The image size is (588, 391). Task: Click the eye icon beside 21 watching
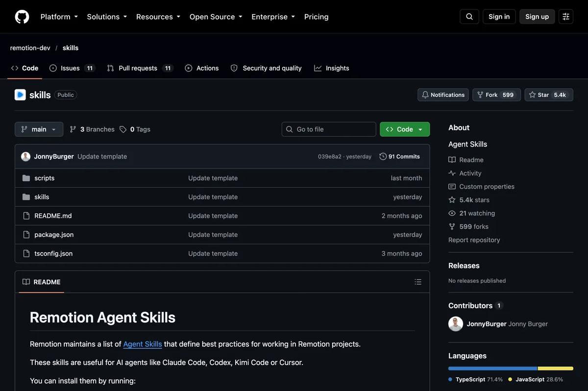click(x=452, y=213)
